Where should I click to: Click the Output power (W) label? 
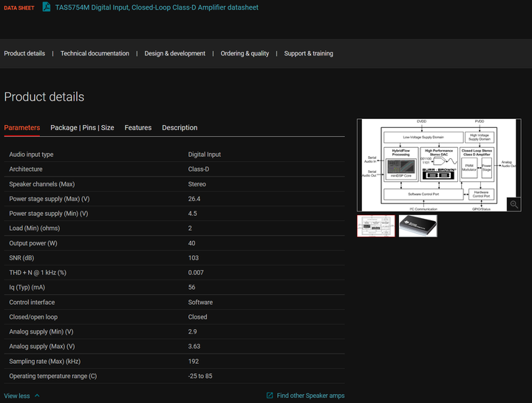(x=33, y=243)
